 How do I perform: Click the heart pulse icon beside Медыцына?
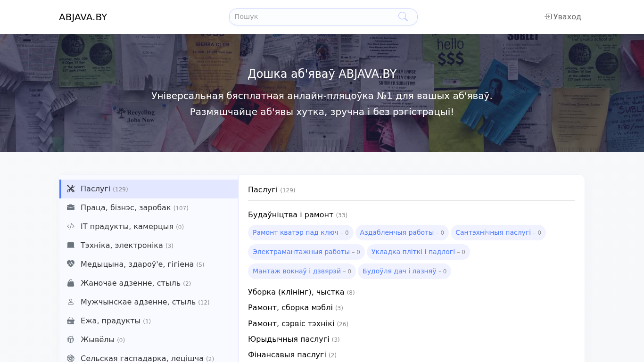tap(71, 264)
